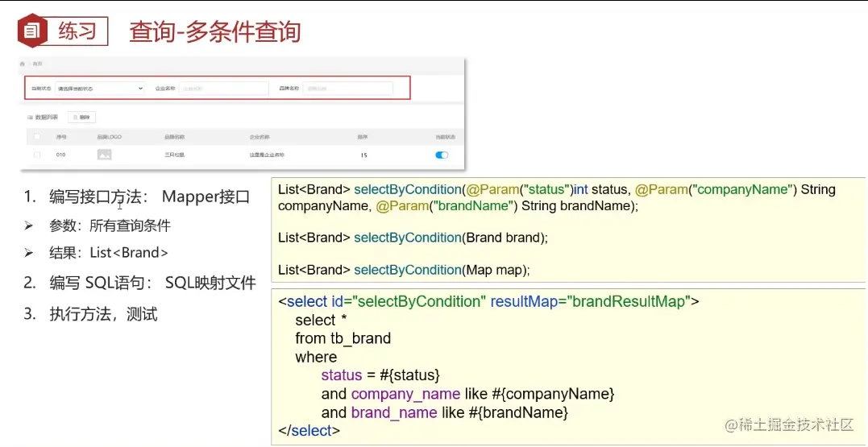This screenshot has width=868, height=447.
Task: Focus the 企业名称 input field
Action: (x=223, y=89)
